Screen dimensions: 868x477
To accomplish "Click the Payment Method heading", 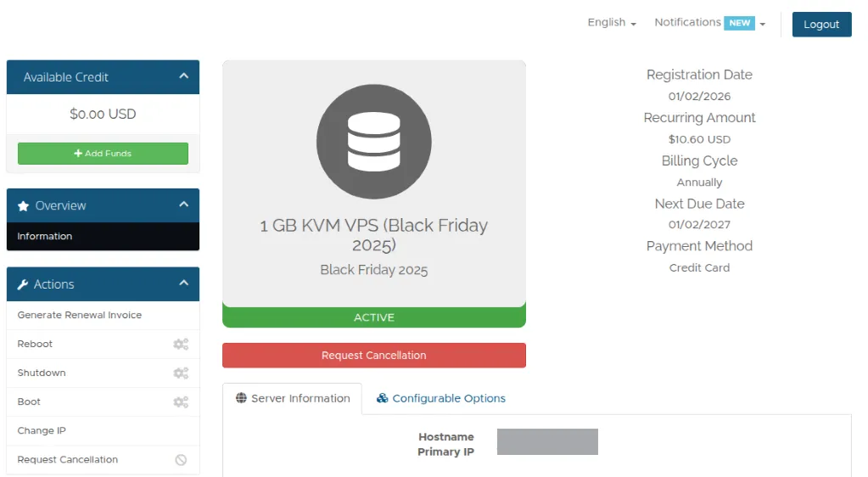I will click(x=699, y=246).
